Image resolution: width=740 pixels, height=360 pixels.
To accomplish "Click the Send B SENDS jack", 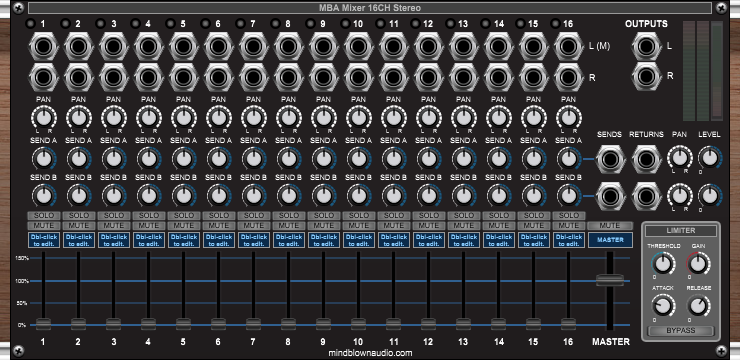I will click(x=611, y=195).
